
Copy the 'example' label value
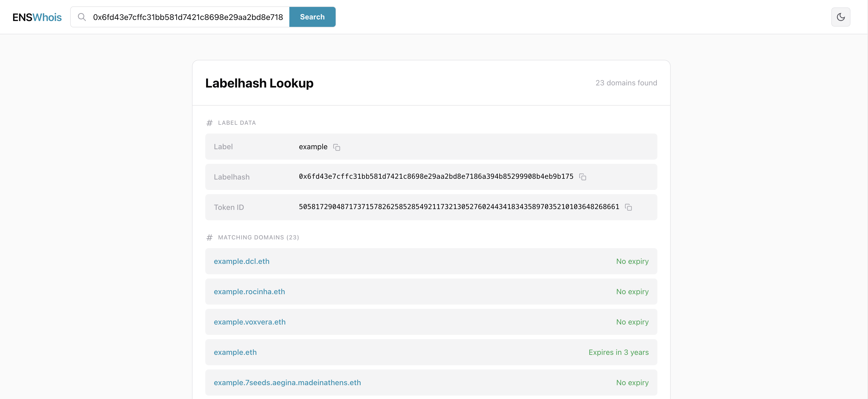[x=337, y=147]
